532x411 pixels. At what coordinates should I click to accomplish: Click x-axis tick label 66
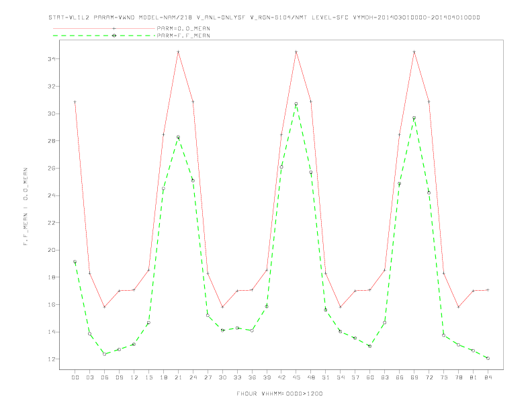click(x=400, y=377)
